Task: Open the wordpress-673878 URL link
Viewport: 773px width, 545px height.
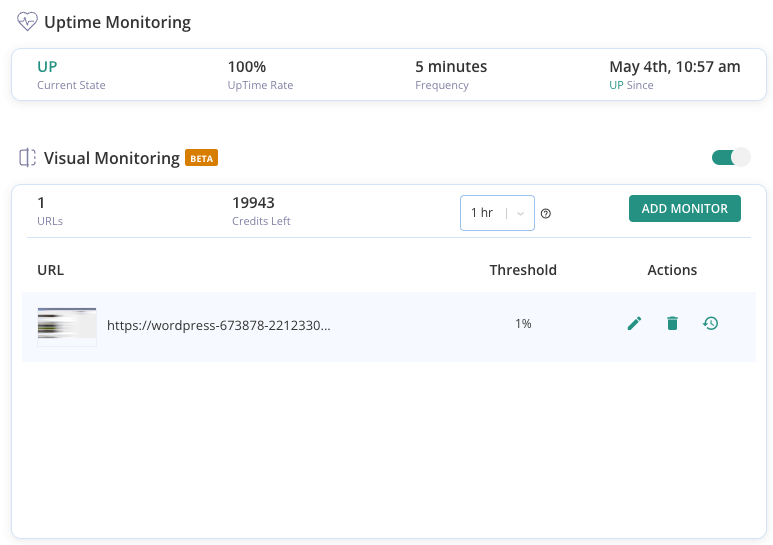Action: [x=218, y=325]
